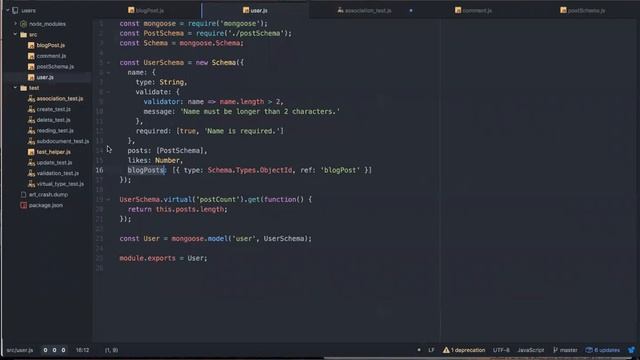640x360 pixels.
Task: Click 'Name is required.' message string
Action: [242, 131]
